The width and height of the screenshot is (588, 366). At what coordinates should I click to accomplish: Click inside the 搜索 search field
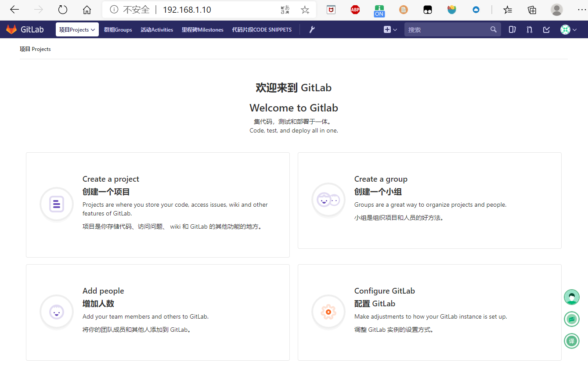tap(444, 29)
